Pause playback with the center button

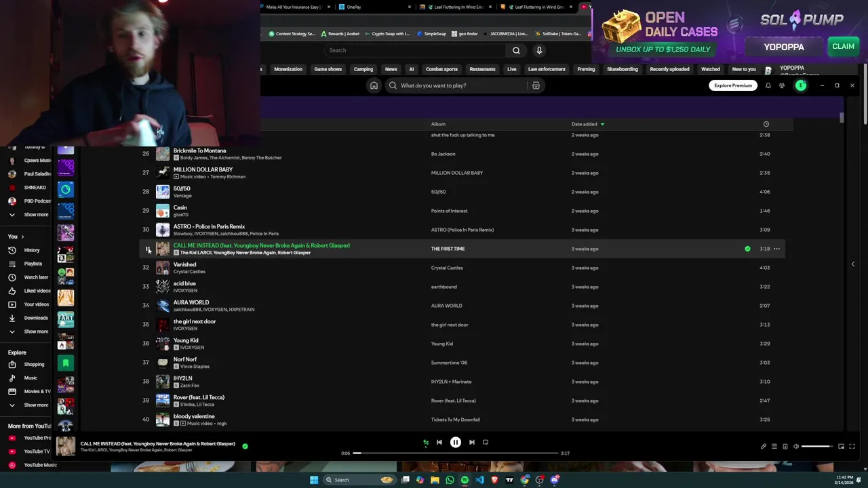[x=456, y=442]
